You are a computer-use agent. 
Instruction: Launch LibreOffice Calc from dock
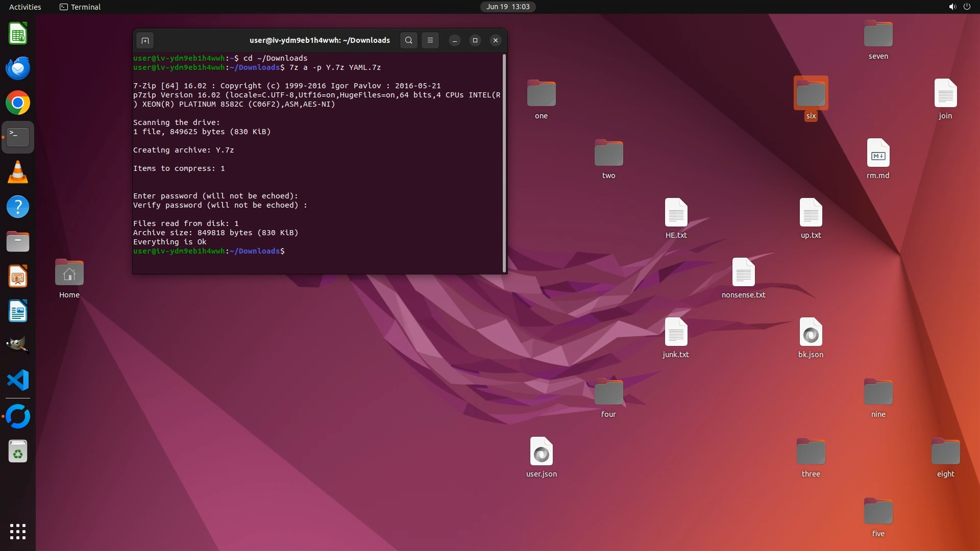click(18, 34)
